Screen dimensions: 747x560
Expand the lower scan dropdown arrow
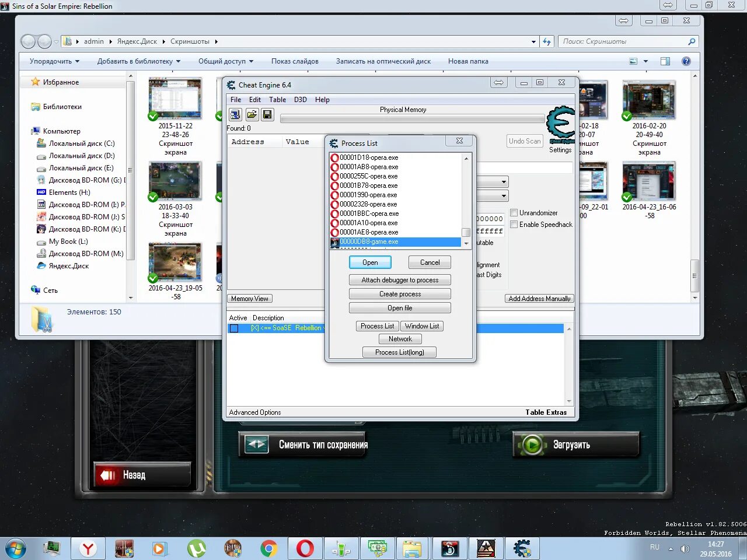coord(504,196)
